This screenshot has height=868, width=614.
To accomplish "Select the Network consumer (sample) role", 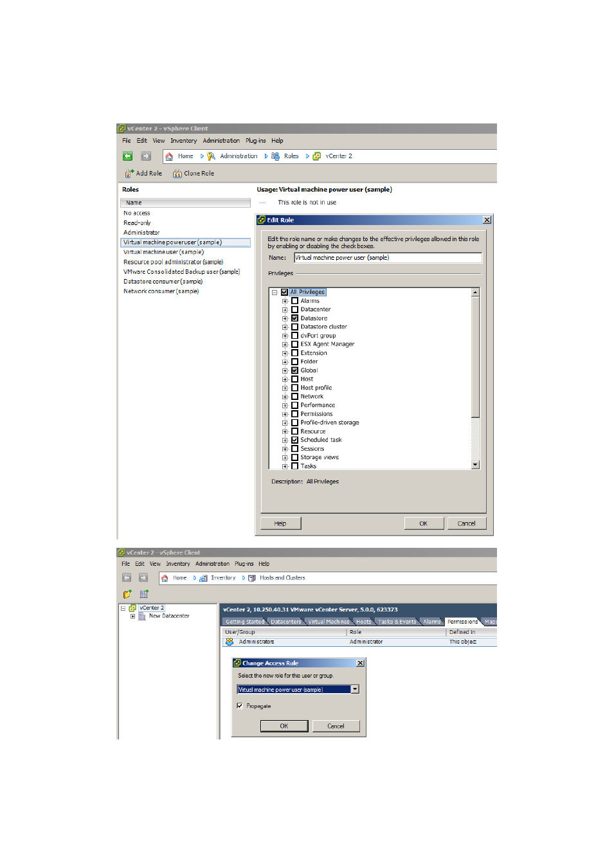I will [x=161, y=291].
